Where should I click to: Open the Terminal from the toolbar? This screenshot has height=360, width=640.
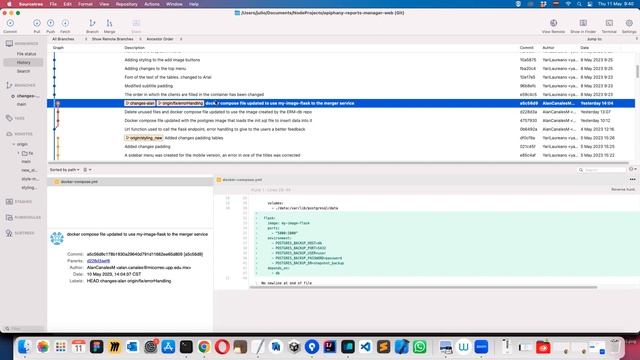[x=609, y=23]
